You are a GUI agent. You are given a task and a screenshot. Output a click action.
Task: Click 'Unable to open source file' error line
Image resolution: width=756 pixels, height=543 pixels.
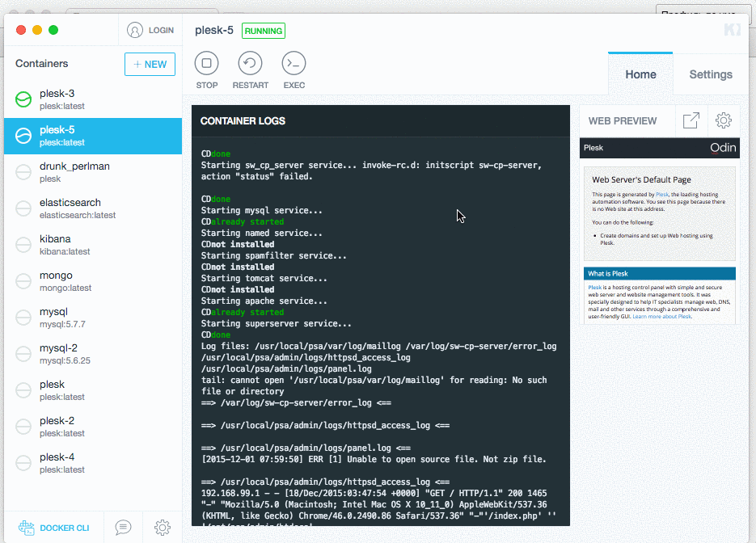[374, 459]
